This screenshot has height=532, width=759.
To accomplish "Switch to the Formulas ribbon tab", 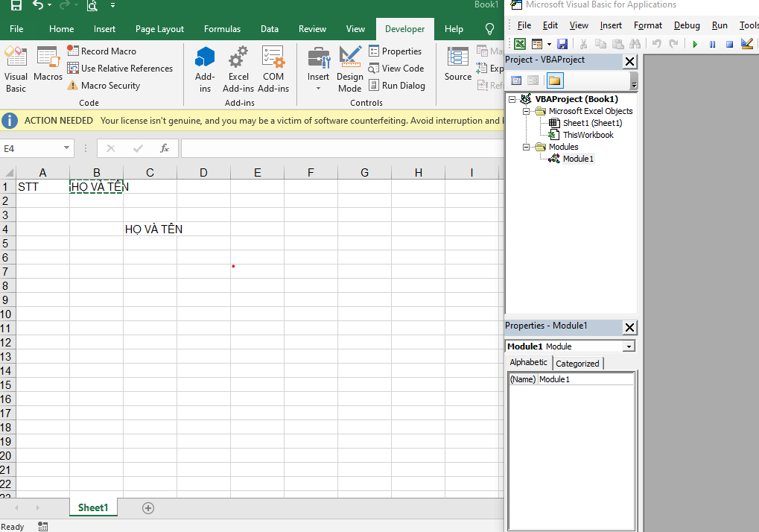I will click(x=222, y=29).
